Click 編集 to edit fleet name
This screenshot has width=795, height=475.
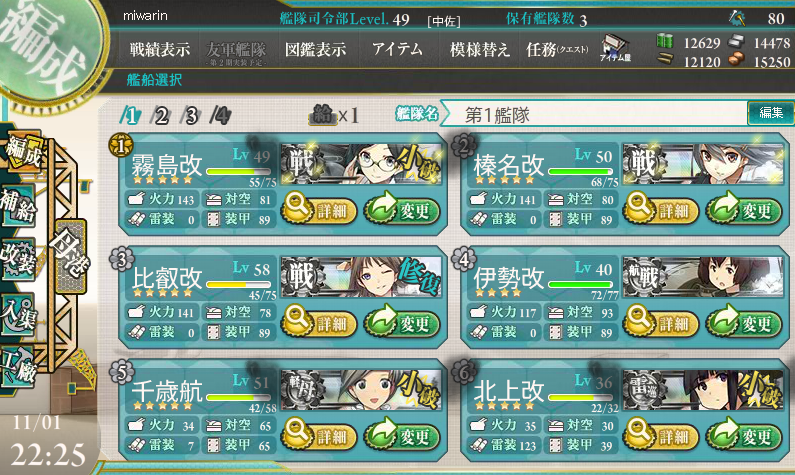tap(771, 113)
